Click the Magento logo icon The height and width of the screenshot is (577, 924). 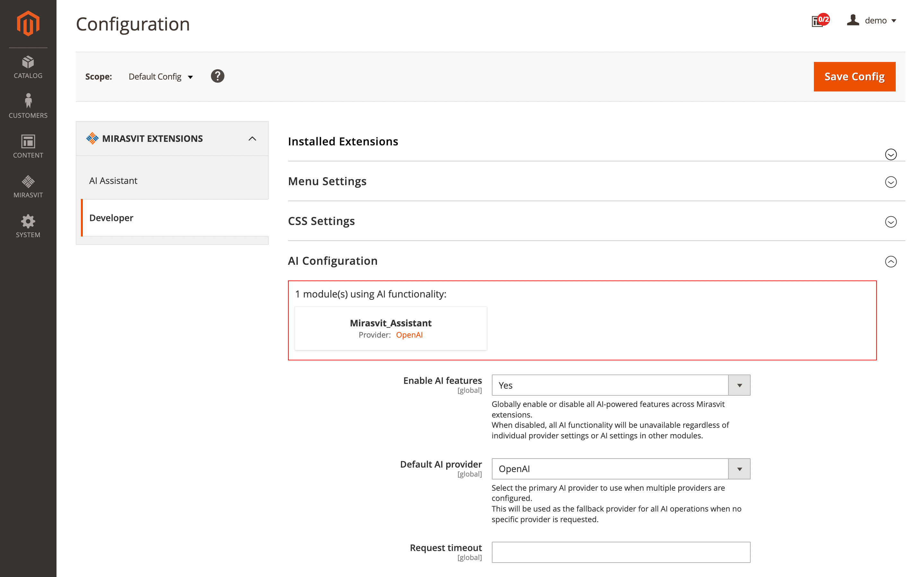[x=28, y=24]
